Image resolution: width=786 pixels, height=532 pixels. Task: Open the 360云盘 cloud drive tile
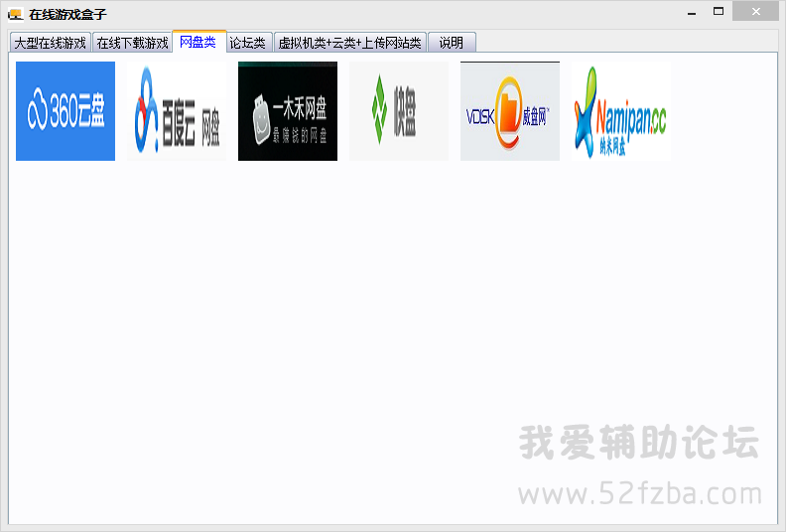(x=65, y=111)
